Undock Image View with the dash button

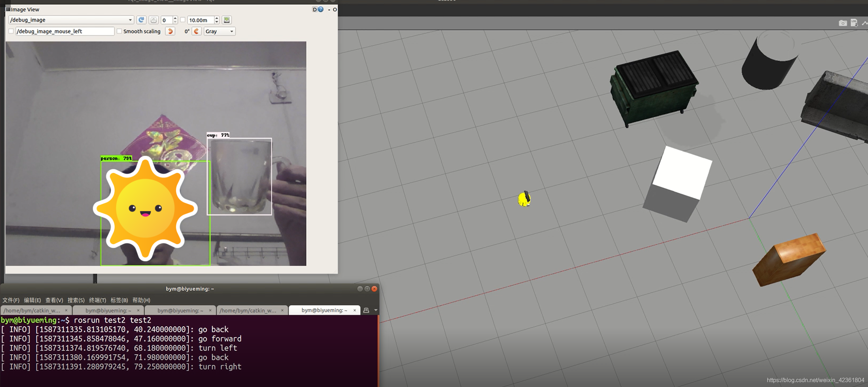[329, 10]
